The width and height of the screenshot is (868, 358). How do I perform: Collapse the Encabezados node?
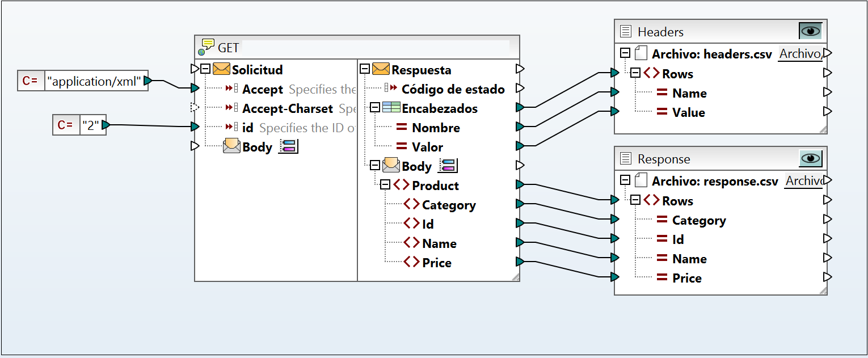375,108
